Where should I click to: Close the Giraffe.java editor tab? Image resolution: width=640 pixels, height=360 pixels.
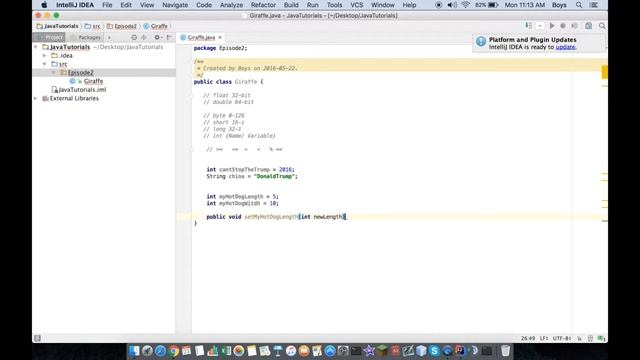[220, 37]
